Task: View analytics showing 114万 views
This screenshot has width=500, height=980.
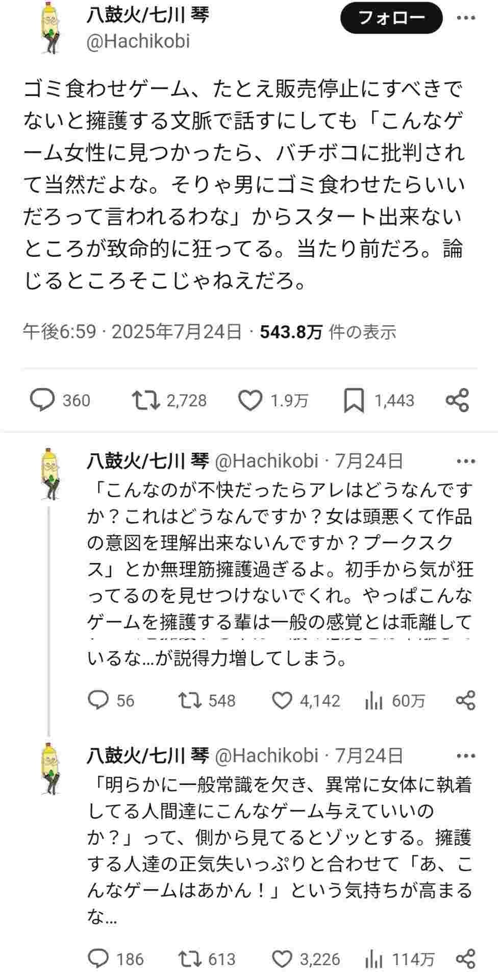Action: [374, 960]
